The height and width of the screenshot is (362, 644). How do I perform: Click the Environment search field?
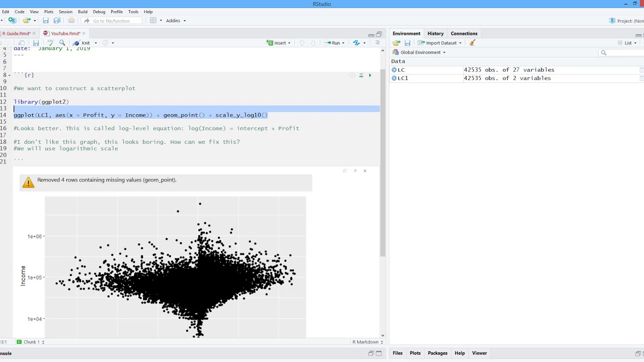[x=621, y=52]
